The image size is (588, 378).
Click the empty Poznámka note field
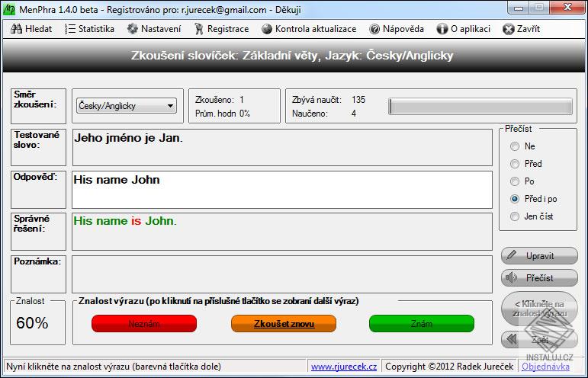pyautogui.click(x=282, y=274)
